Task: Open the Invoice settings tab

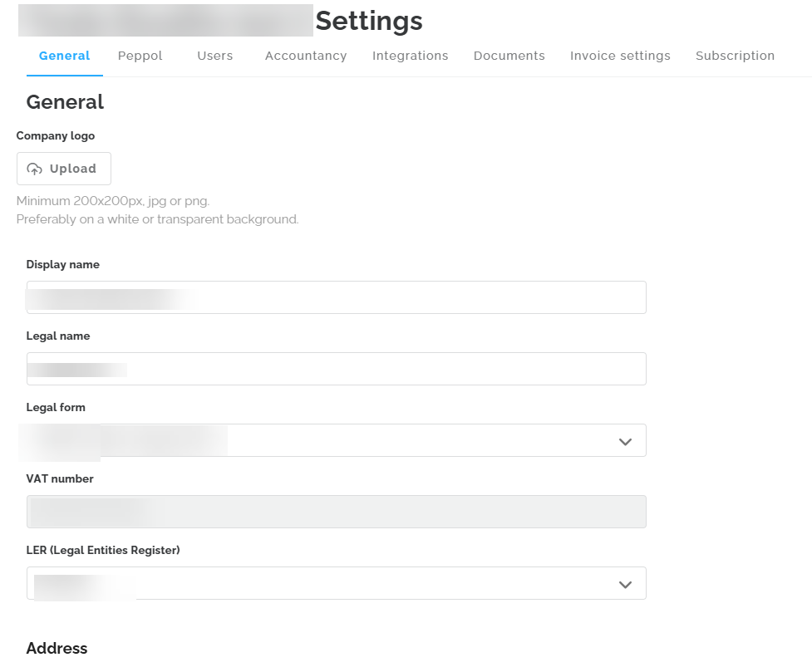Action: click(x=620, y=56)
